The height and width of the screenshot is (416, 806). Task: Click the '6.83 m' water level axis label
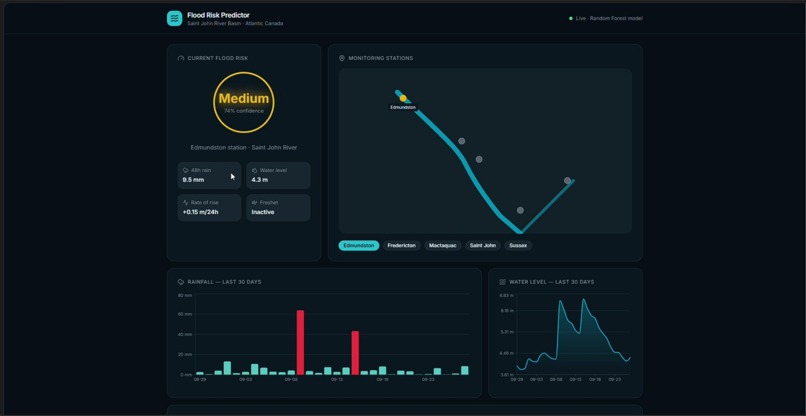(506, 295)
